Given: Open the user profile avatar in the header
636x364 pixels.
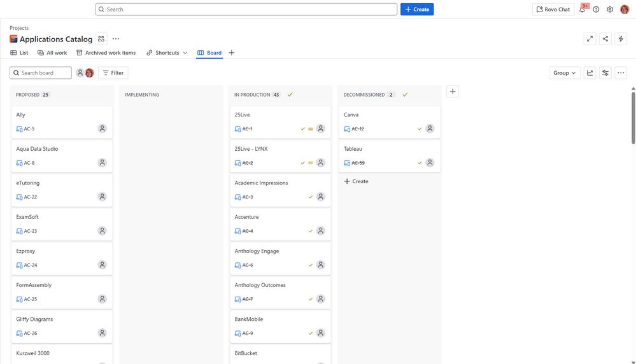Looking at the screenshot, I should pos(625,10).
